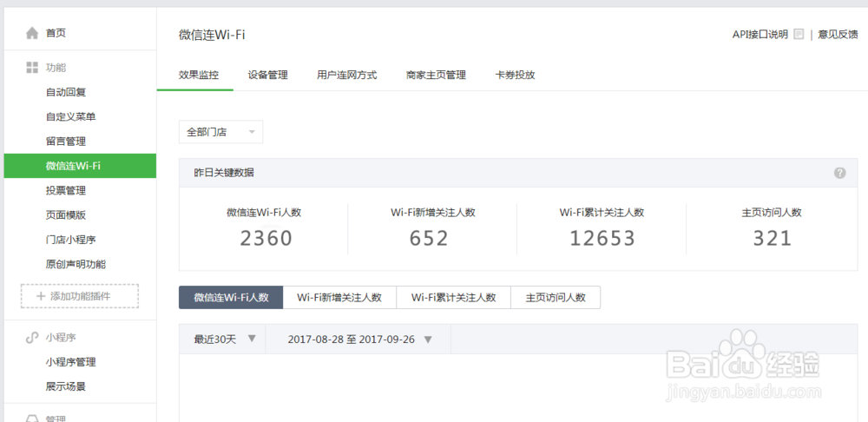Go to the 卡券投放 tab
The image size is (868, 422).
tap(515, 75)
